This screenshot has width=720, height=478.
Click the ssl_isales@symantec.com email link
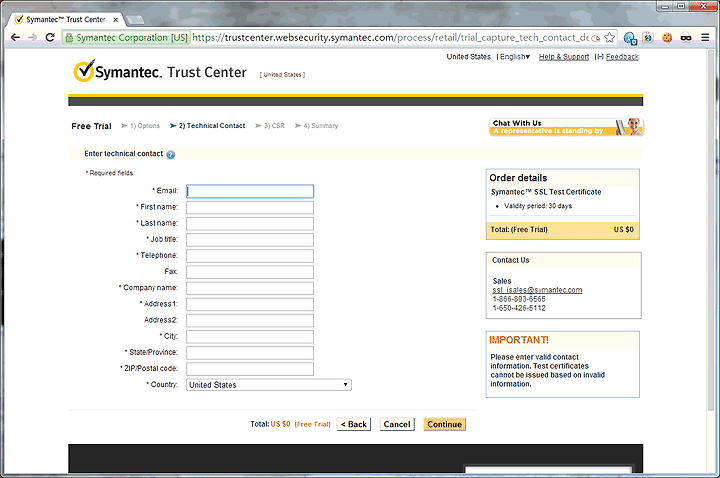pos(537,290)
